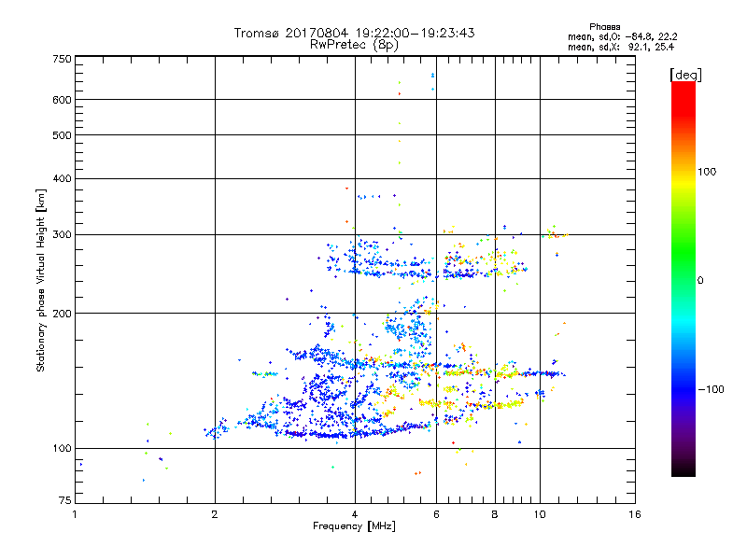Image resolution: width=747 pixels, height=560 pixels.
Task: Click the y-axis tick label "200"
Action: pos(62,314)
